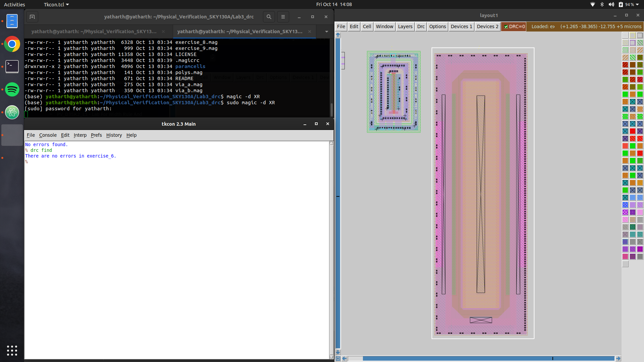This screenshot has height=362, width=644.
Task: Click the Bluetooth icon in top bar
Action: 602,4
